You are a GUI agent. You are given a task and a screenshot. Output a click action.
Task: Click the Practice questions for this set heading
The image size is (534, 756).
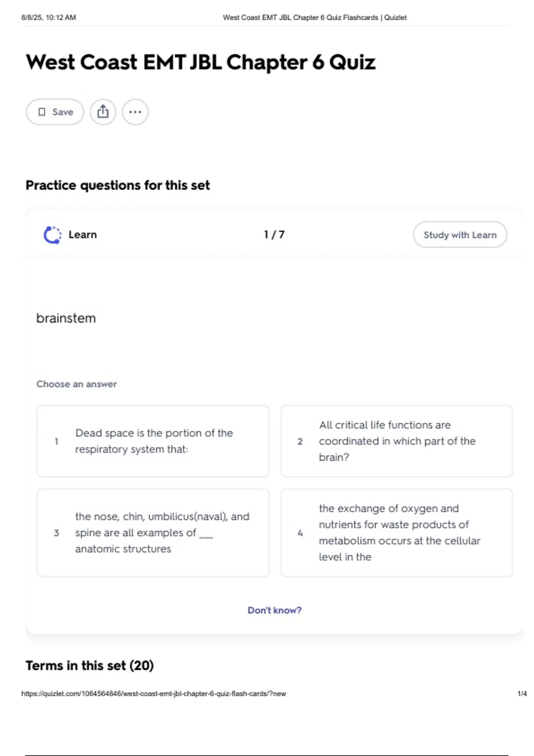point(117,185)
